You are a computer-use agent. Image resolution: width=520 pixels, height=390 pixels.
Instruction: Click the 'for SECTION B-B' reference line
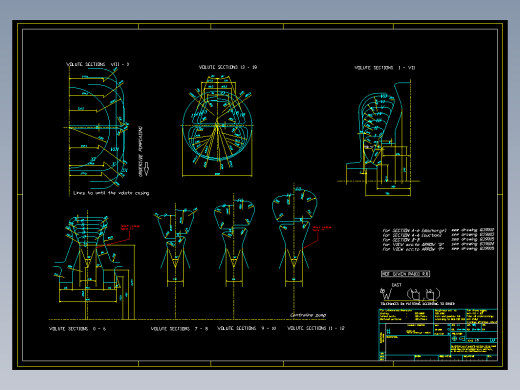click(x=438, y=240)
